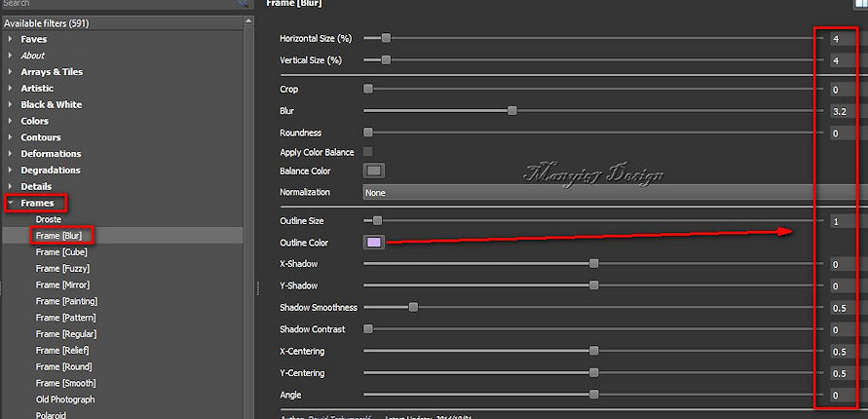
Task: Open the Outline Color picker swatch
Action: (374, 242)
